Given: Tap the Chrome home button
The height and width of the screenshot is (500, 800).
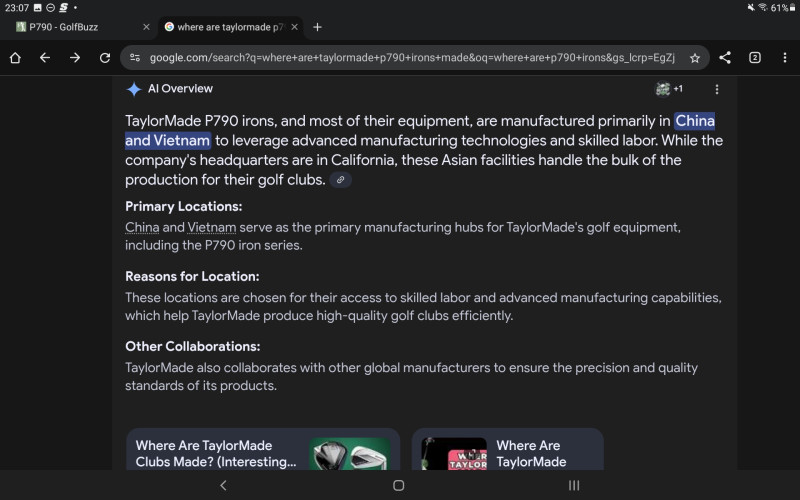Looking at the screenshot, I should coord(15,58).
